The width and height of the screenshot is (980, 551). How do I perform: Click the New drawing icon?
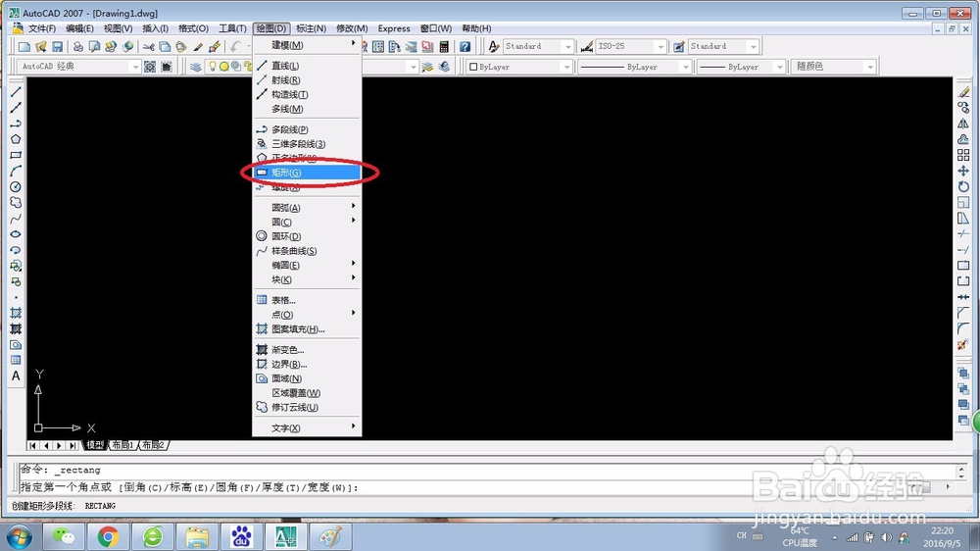(24, 46)
